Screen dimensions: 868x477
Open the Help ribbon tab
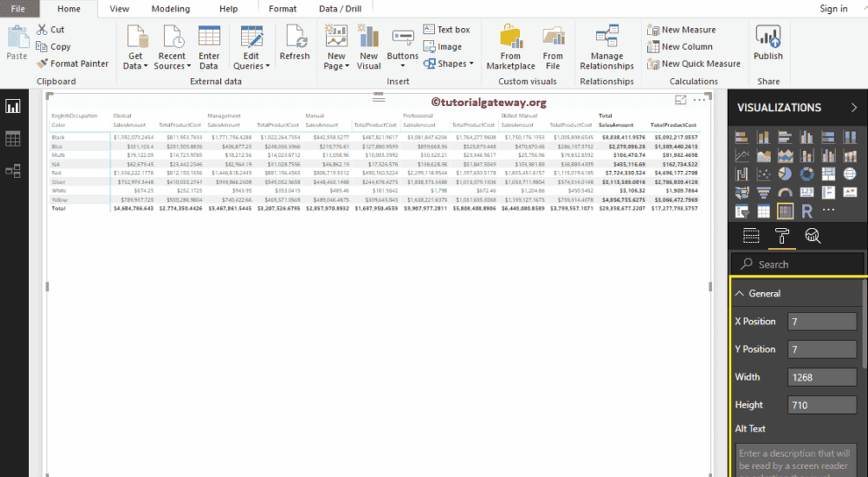tap(228, 9)
